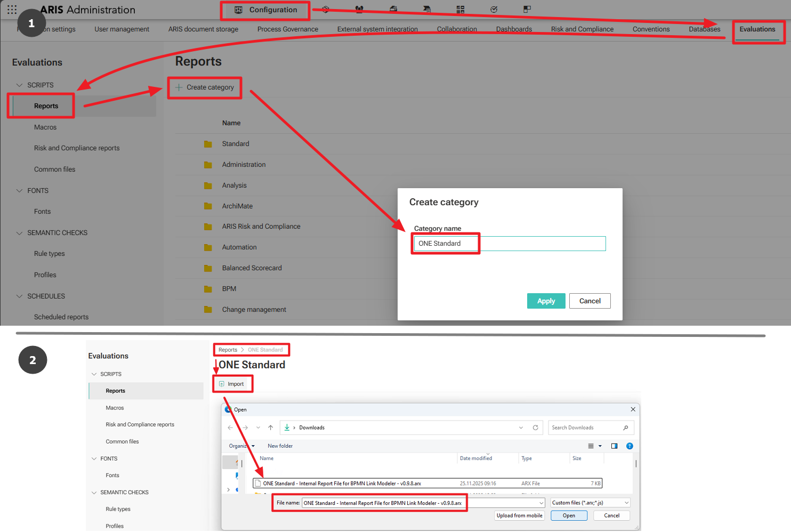
Task: Collapse the SEMANTIC CHECKS section in top sidebar
Action: coord(20,233)
